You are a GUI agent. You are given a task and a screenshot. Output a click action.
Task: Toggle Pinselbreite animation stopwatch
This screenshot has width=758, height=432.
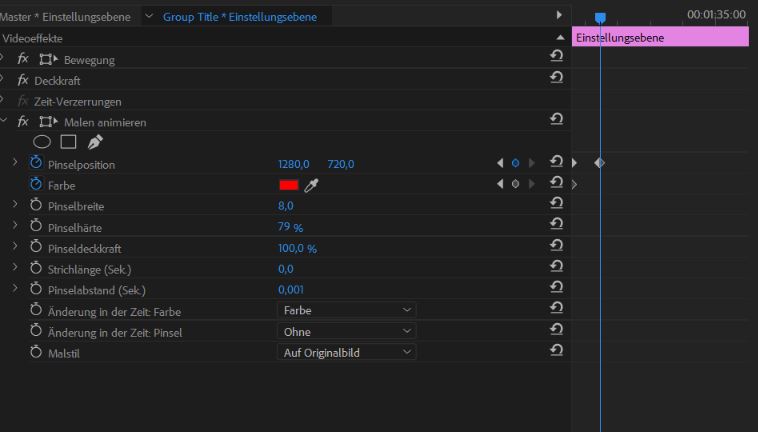[36, 205]
